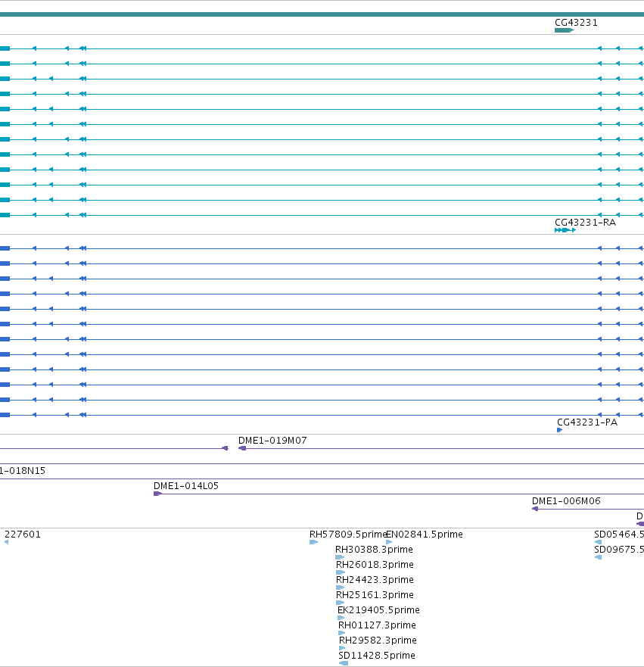Select the RH24423.3prime label
Screen dimensions: 644x667
pyautogui.click(x=375, y=580)
